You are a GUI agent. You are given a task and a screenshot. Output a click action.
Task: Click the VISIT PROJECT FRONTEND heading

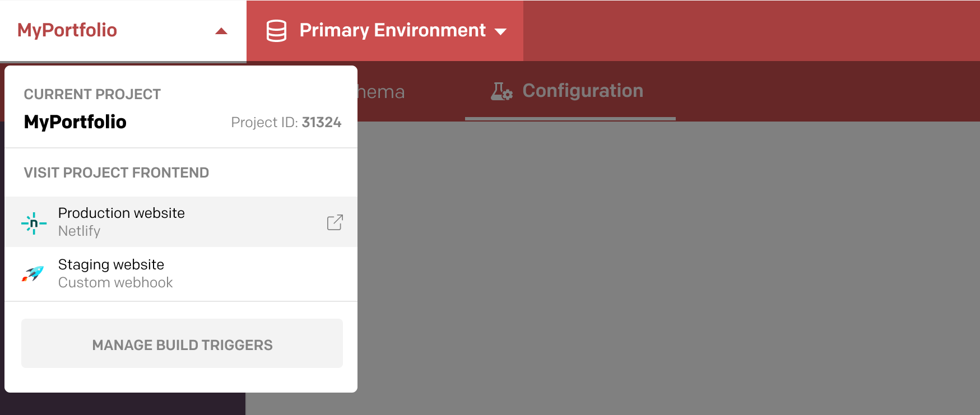tap(116, 172)
